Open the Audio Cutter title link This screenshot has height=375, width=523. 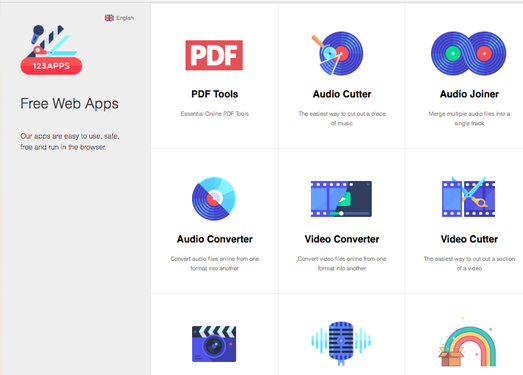[x=342, y=94]
